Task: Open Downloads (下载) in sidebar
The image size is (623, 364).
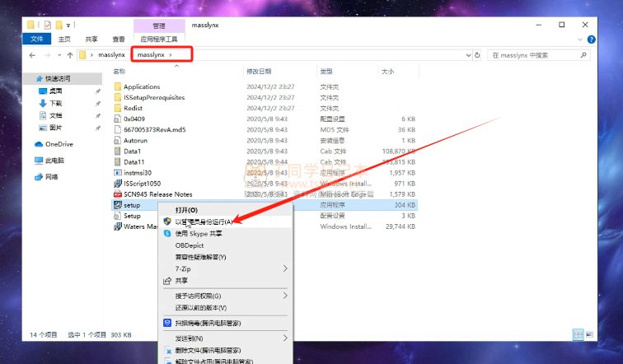Action: point(56,103)
